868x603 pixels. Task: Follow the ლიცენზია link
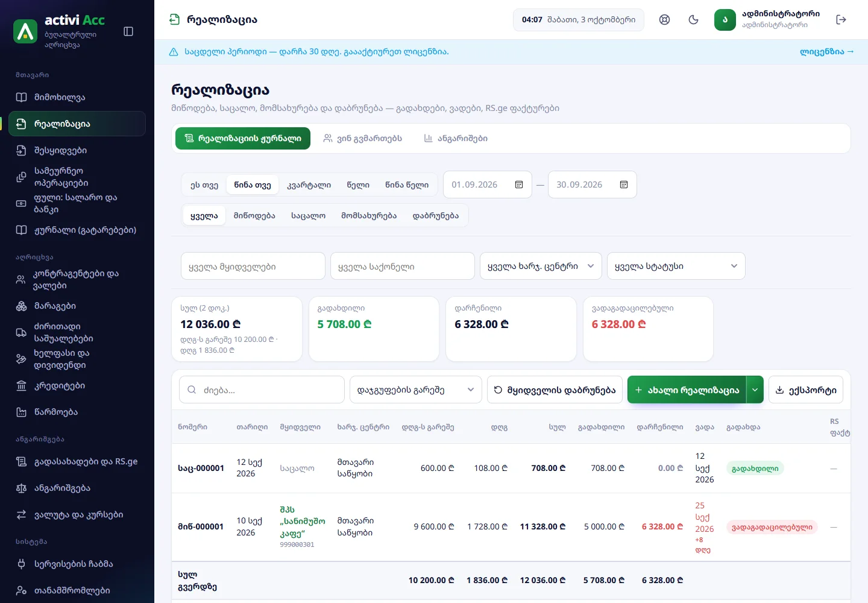point(827,52)
